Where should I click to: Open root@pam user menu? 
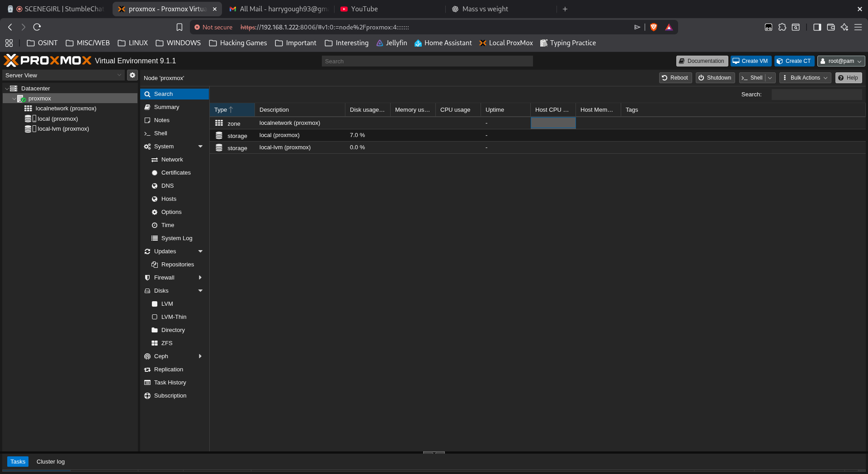pos(841,61)
